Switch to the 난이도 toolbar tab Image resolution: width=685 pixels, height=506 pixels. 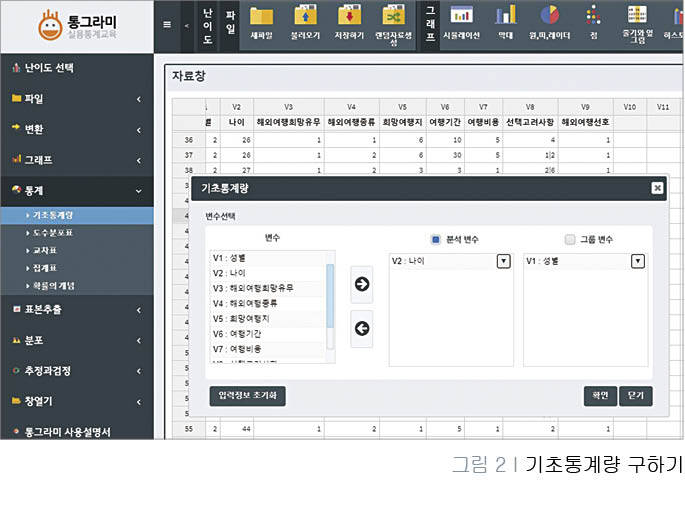point(207,26)
